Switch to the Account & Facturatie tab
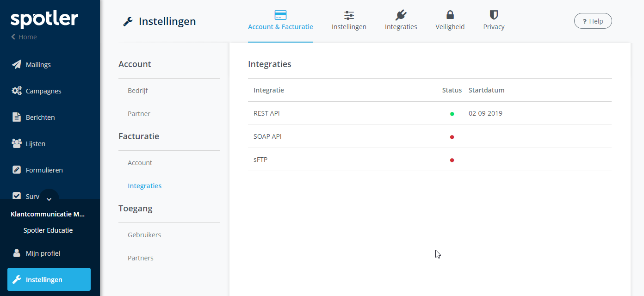 tap(280, 21)
